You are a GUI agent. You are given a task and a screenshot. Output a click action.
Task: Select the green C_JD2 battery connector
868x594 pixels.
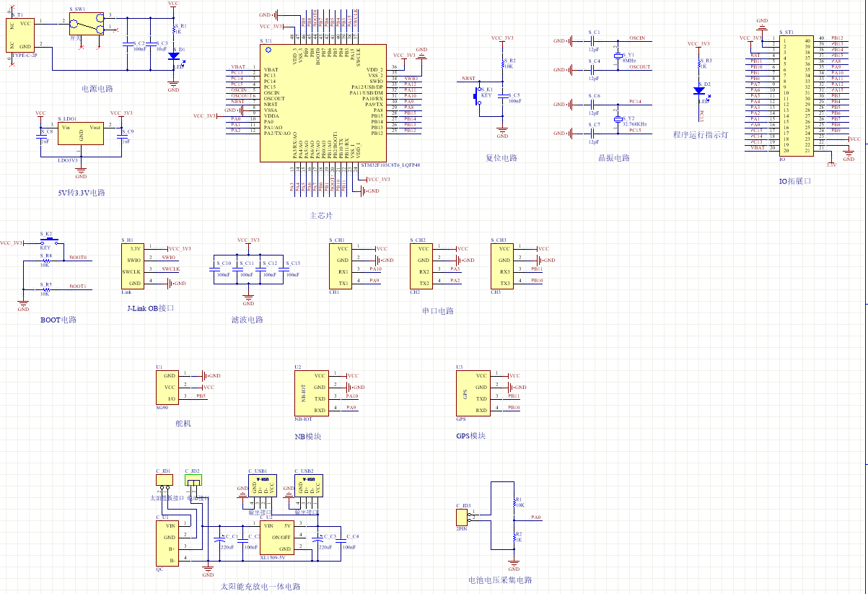pyautogui.click(x=193, y=479)
